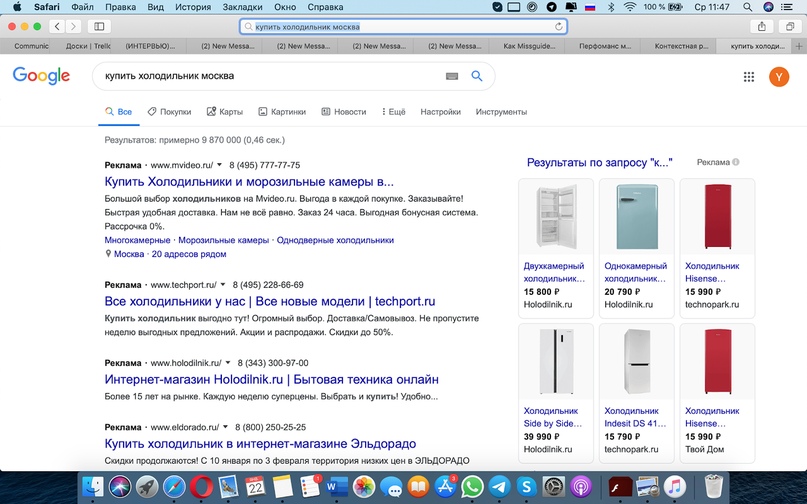Expand dropdown arrow next to www.eldorado.ru
The width and height of the screenshot is (807, 504).
point(225,427)
